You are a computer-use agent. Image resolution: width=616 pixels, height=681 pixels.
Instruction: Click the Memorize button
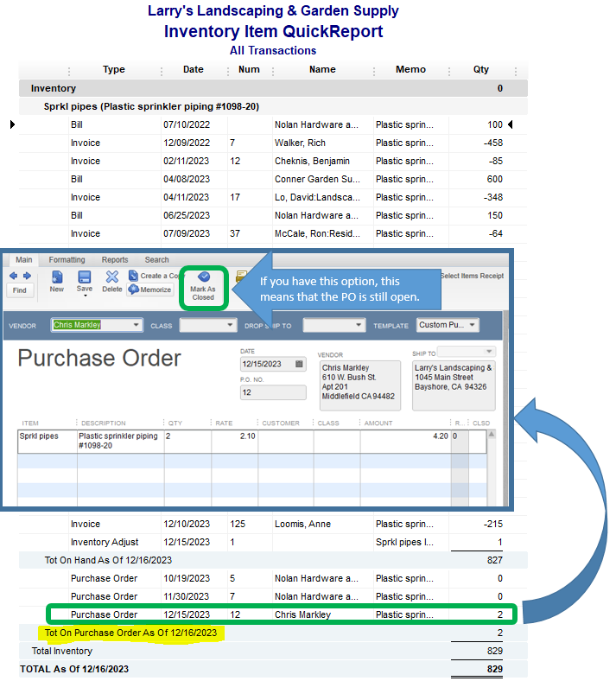coord(152,290)
